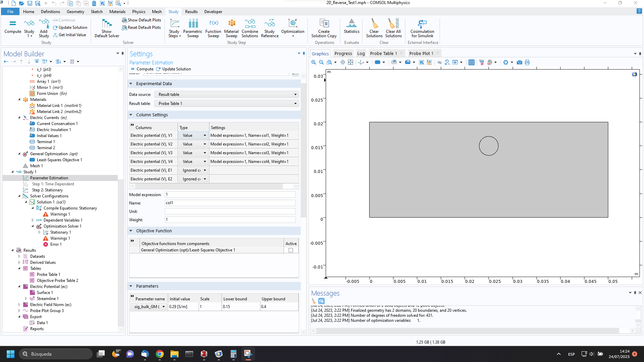Screen dimensions: 644x362
Task: Open the Home ribbon tab
Action: [29, 12]
